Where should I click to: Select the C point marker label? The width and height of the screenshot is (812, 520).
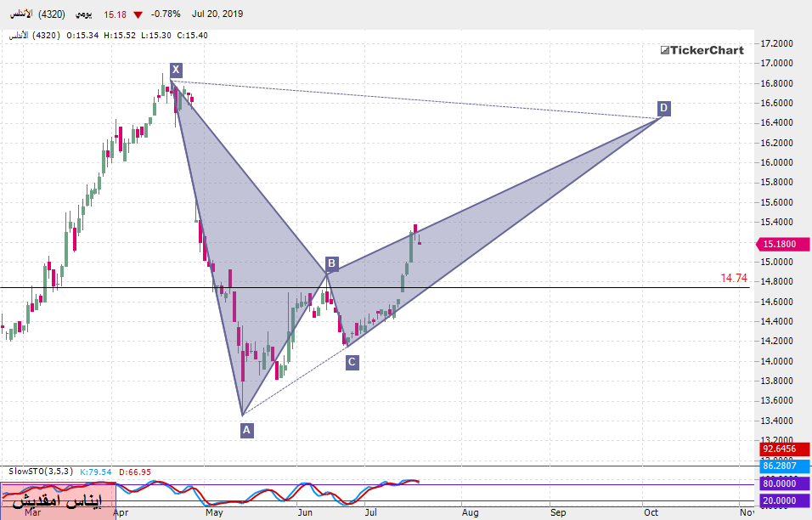click(x=352, y=363)
